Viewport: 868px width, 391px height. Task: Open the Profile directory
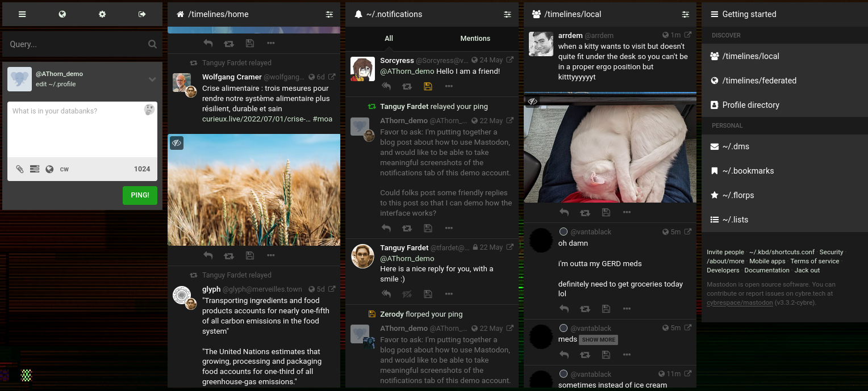[784, 105]
